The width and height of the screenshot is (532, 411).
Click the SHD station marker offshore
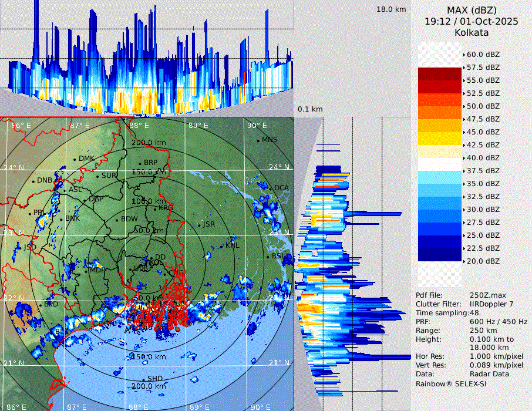pyautogui.click(x=143, y=379)
